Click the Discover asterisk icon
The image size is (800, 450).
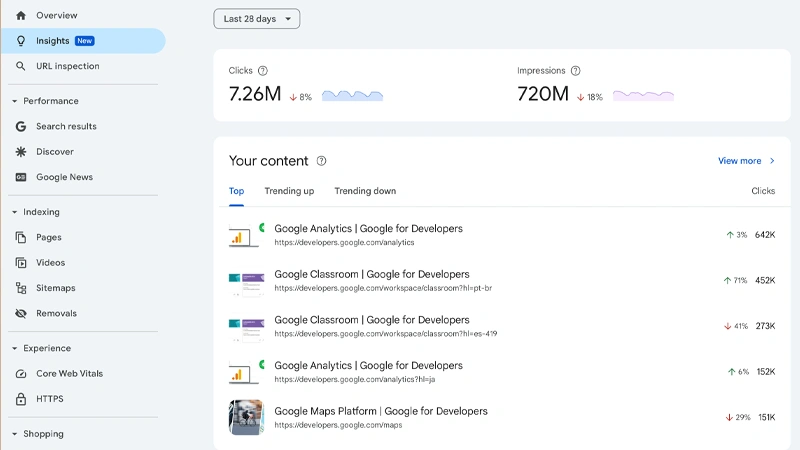coord(20,152)
